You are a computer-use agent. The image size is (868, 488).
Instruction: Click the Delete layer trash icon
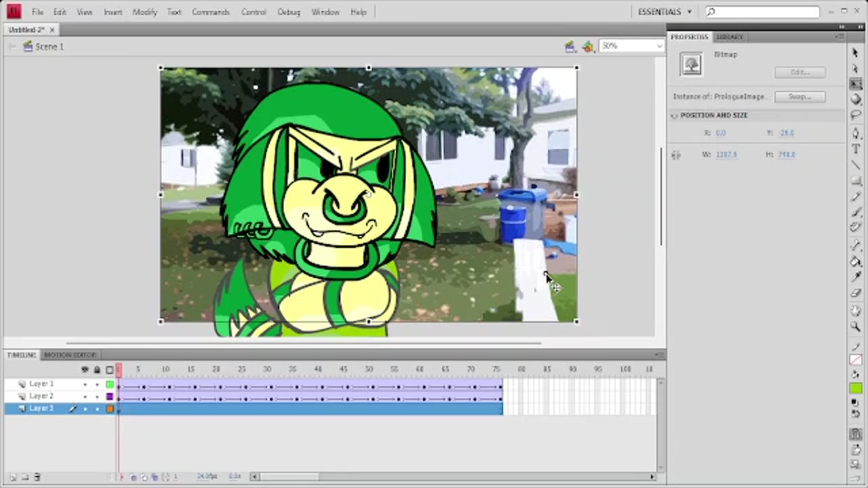(37, 477)
